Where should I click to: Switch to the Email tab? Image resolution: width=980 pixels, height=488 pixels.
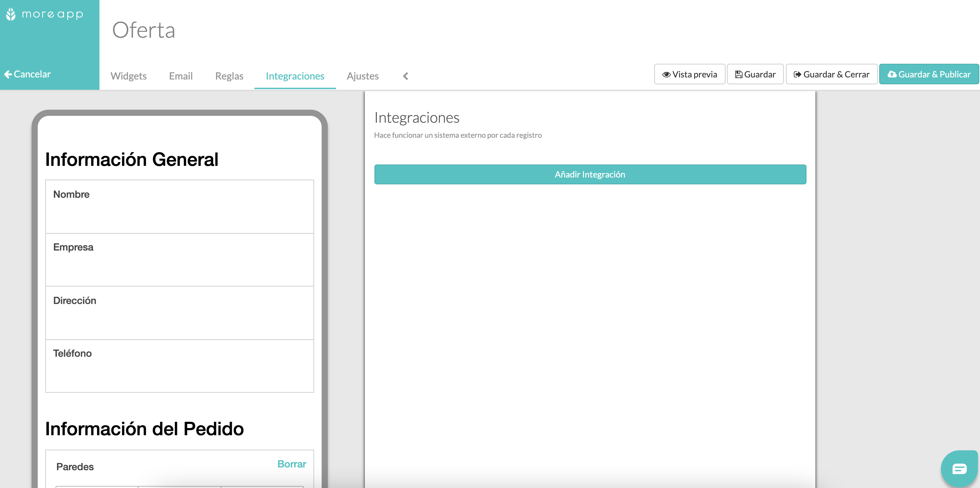tap(181, 76)
